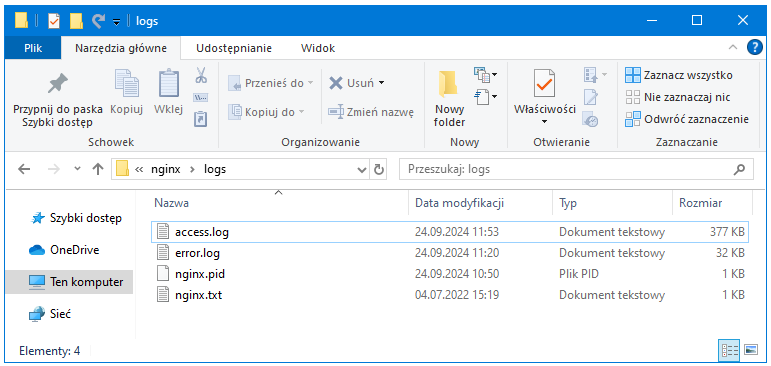Select the Narzędzia główne tab
Viewport: 771px width, 366px height.
120,48
